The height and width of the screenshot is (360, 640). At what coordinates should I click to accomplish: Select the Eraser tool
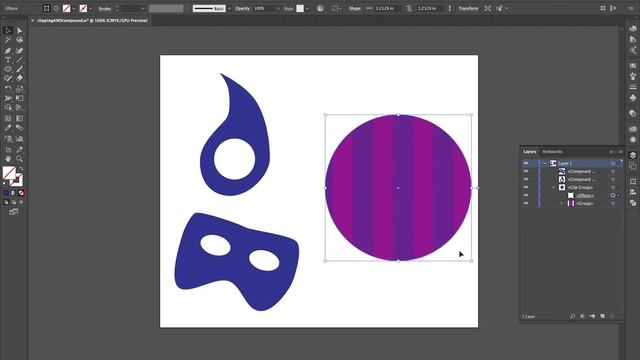(x=19, y=78)
